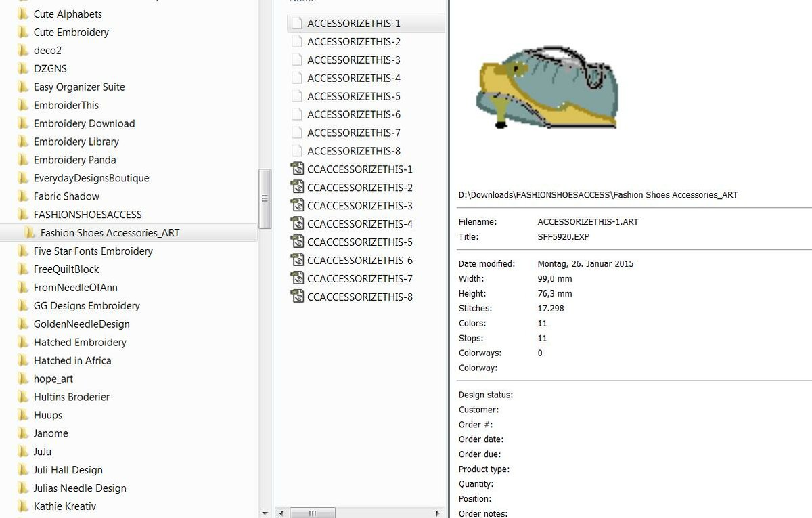812x518 pixels.
Task: Click the Width value 99,0 mm
Action: tap(555, 279)
